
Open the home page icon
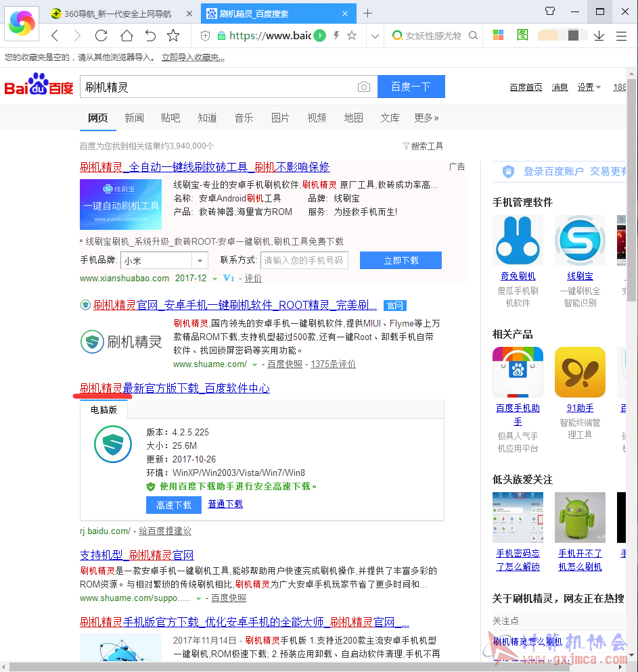click(x=127, y=35)
